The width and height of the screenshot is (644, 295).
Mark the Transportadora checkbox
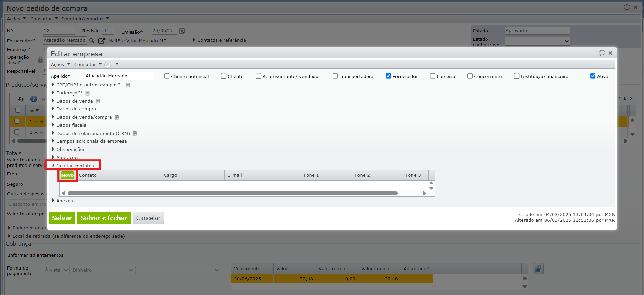click(335, 76)
